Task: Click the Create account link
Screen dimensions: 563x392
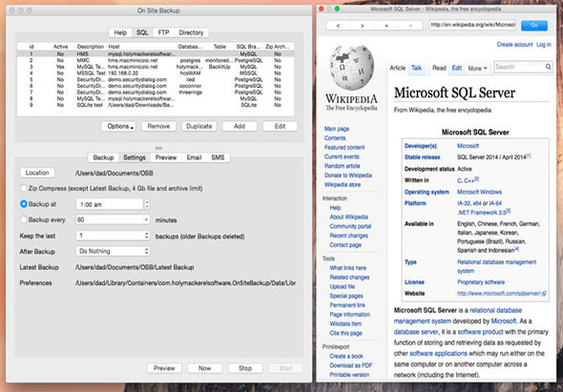Action: 514,45
